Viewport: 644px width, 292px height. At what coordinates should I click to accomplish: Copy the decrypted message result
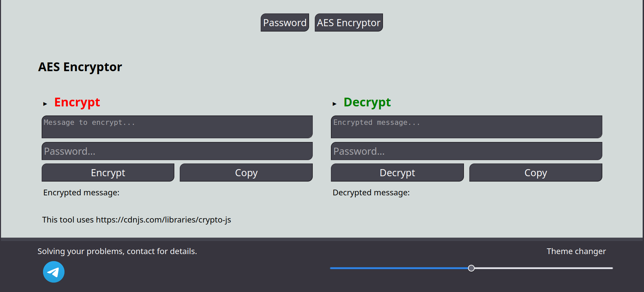(536, 173)
